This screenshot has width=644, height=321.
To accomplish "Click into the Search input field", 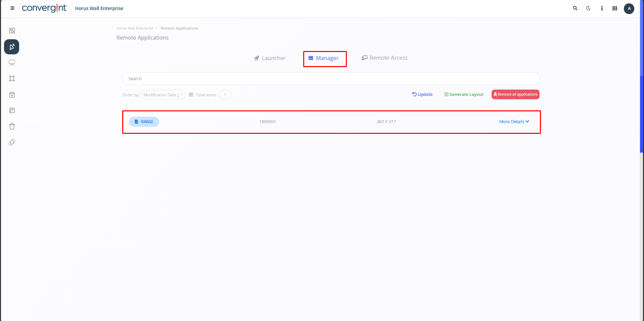I will [x=331, y=79].
